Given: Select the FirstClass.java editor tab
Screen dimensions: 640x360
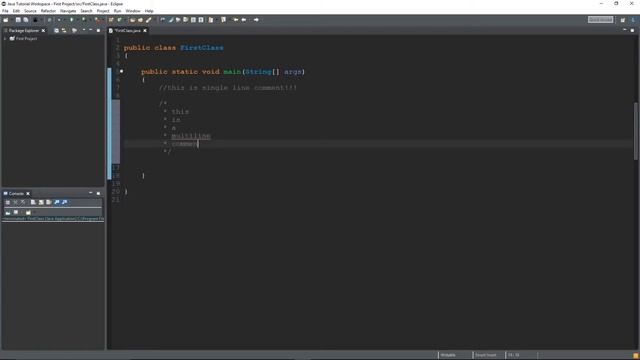Looking at the screenshot, I should (127, 31).
